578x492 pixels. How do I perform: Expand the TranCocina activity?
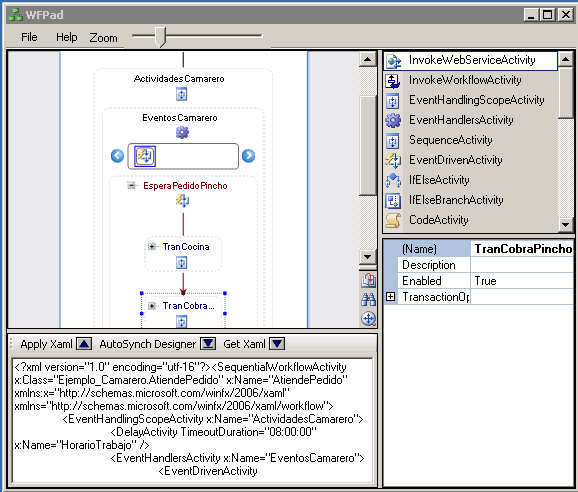click(152, 246)
